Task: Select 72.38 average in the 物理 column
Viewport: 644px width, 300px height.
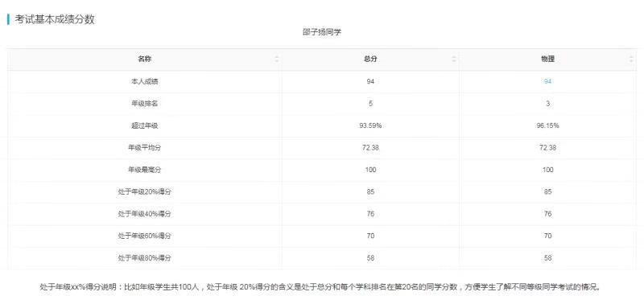Action: [547, 148]
